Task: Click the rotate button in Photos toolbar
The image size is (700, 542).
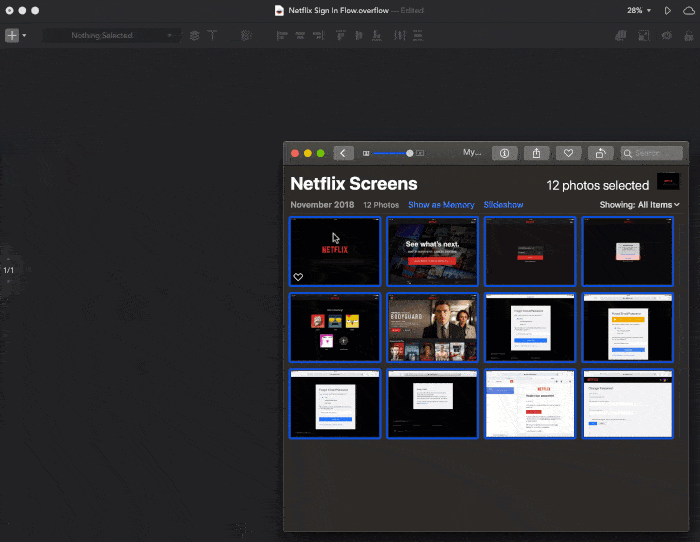Action: click(x=600, y=153)
